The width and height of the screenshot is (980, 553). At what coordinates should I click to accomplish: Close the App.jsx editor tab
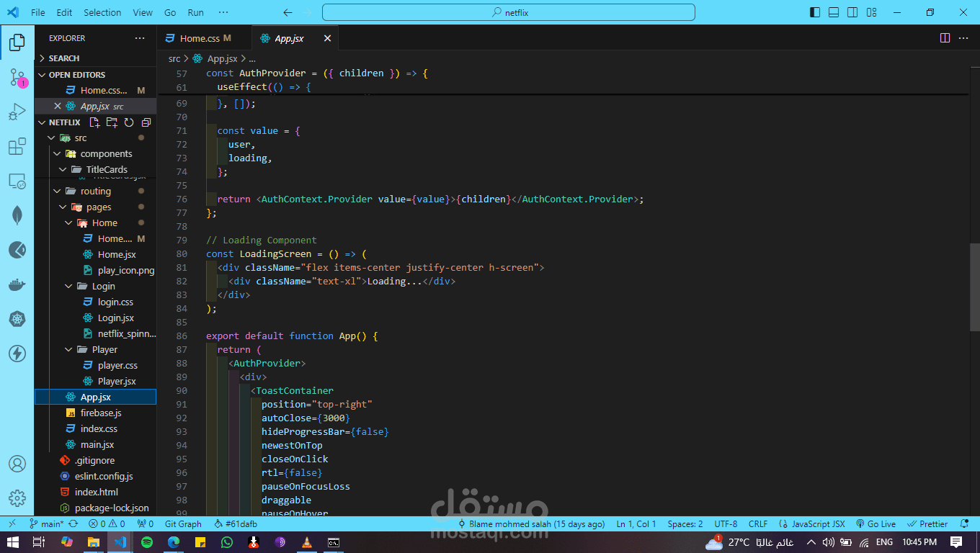(x=327, y=38)
